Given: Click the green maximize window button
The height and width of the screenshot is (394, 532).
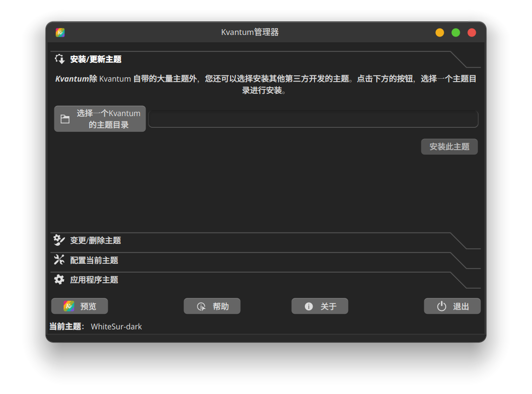Looking at the screenshot, I should [456, 33].
